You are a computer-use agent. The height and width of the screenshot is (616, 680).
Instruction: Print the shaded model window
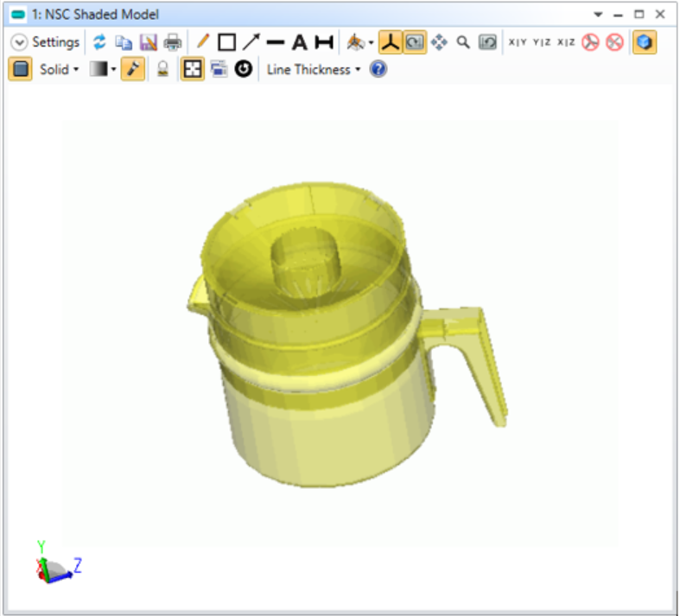point(173,41)
